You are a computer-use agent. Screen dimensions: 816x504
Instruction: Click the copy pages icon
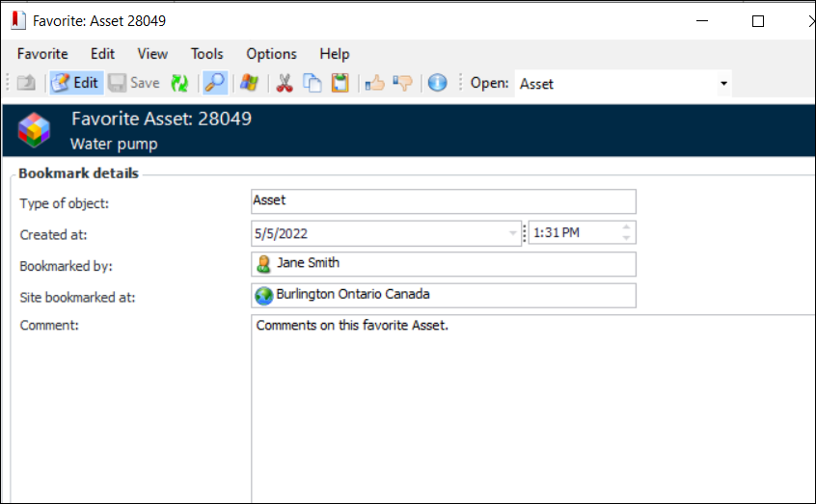click(313, 83)
